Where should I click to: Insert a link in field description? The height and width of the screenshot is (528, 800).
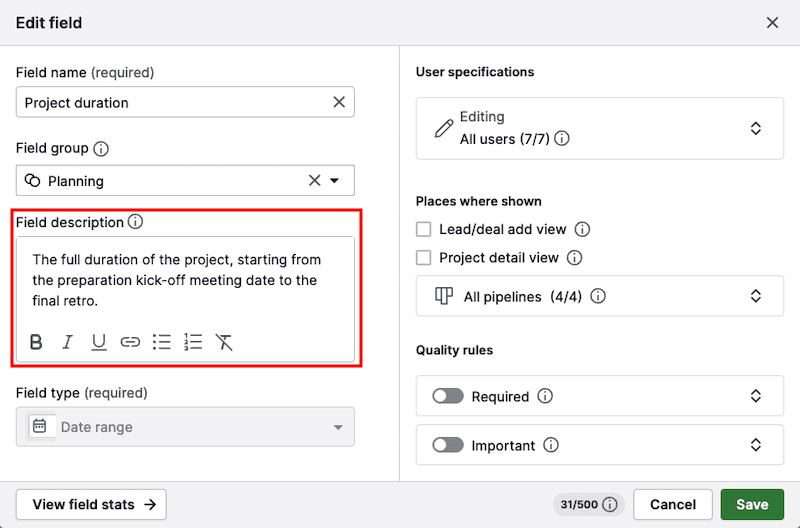coord(130,342)
